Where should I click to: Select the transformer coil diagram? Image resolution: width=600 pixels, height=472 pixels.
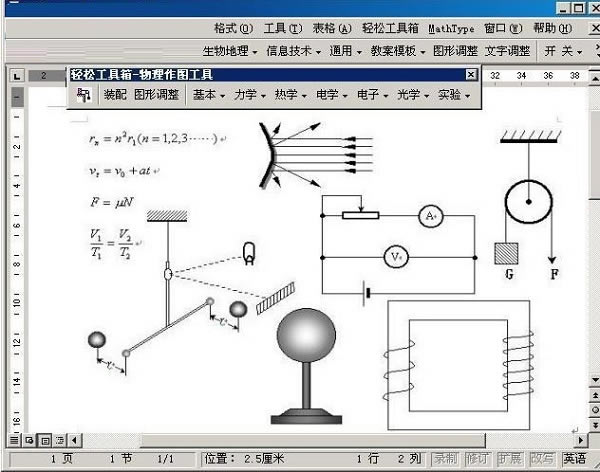tap(458, 365)
